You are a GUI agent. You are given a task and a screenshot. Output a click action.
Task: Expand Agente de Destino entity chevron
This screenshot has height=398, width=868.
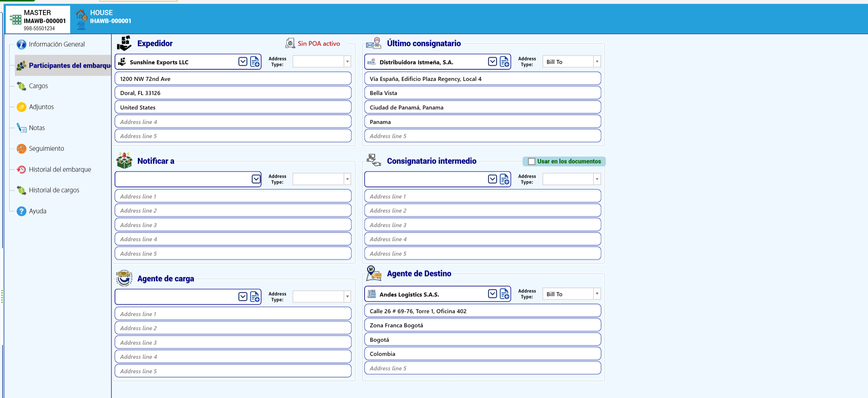tap(492, 294)
